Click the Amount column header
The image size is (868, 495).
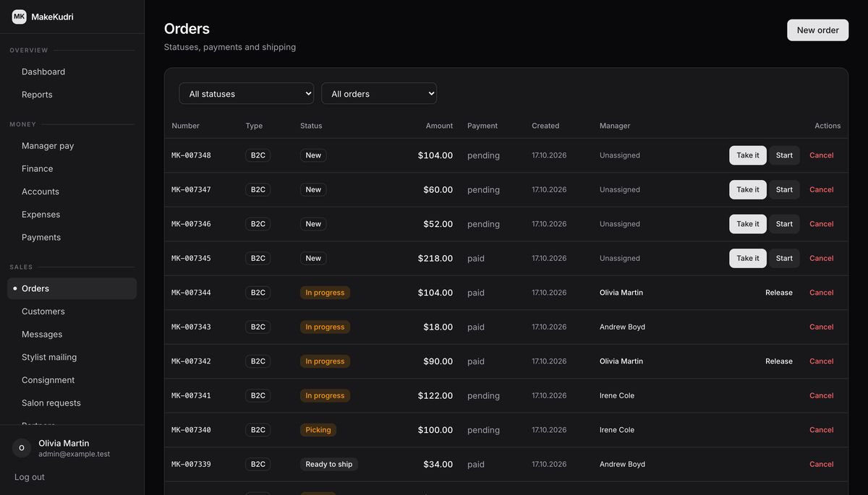tap(439, 126)
